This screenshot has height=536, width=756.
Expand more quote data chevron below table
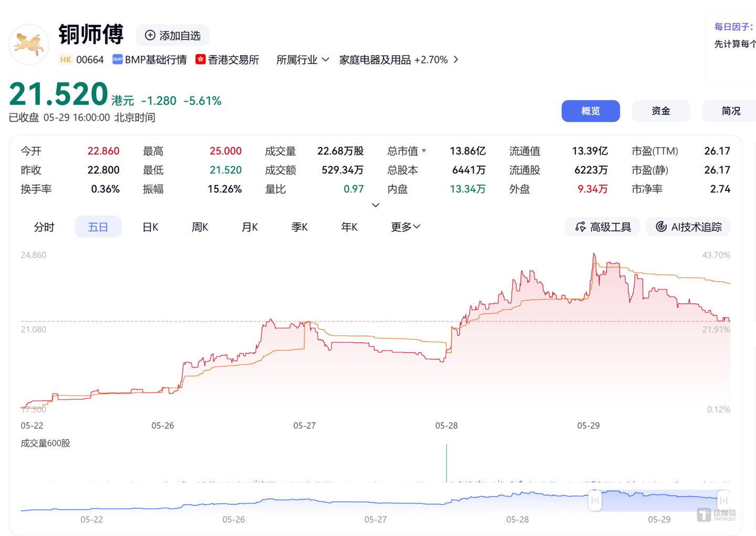(x=375, y=205)
